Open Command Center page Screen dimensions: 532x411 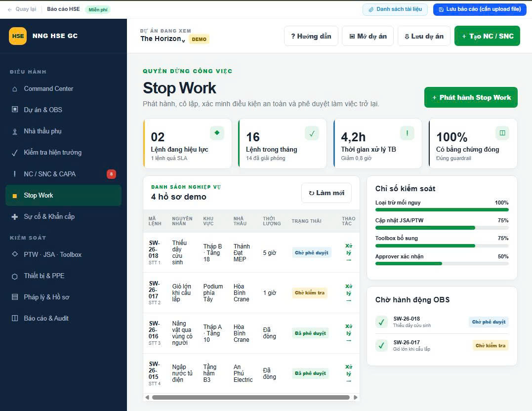63,88
